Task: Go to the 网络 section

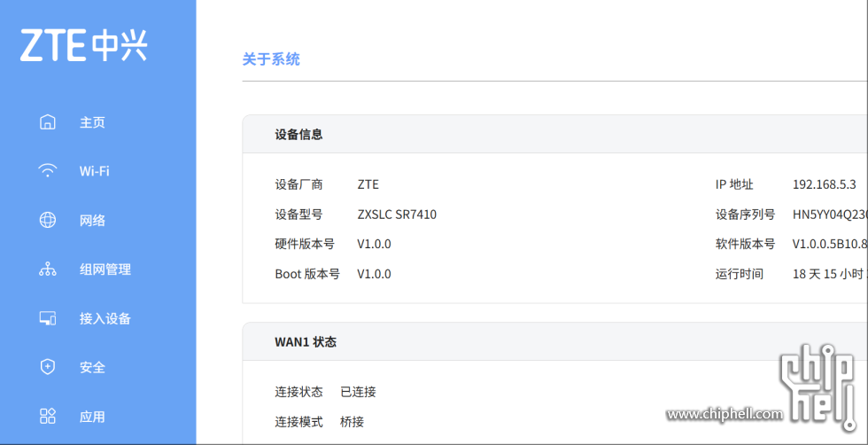Action: pyautogui.click(x=92, y=221)
